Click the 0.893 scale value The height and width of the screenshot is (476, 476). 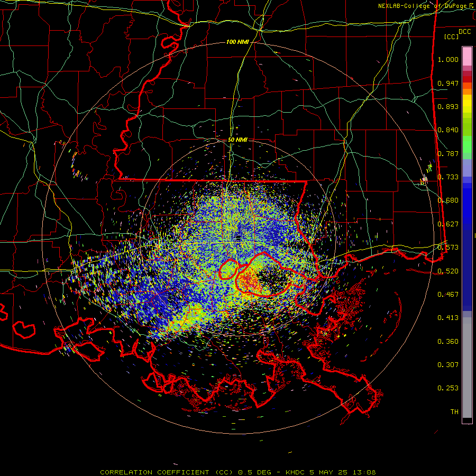pyautogui.click(x=448, y=106)
